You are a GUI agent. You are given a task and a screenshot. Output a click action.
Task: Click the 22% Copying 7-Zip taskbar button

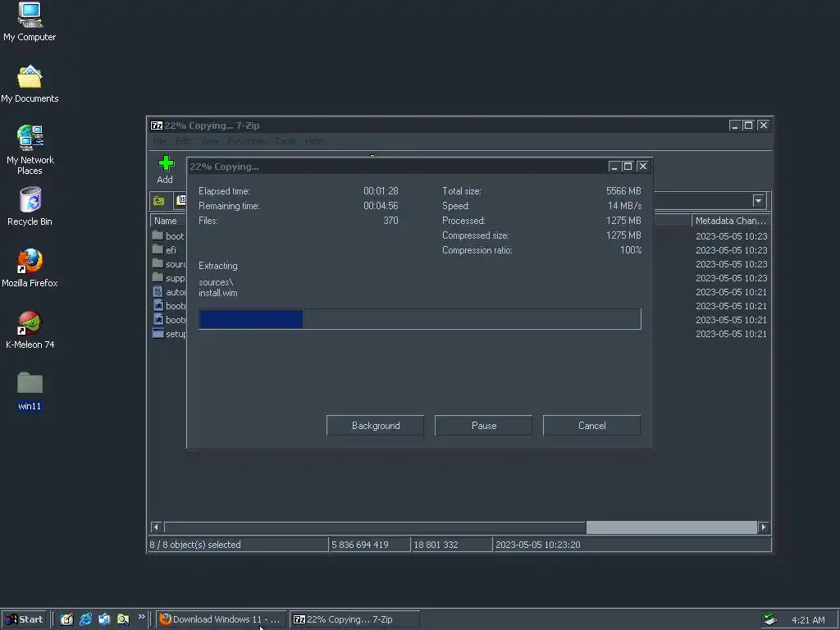coord(354,619)
